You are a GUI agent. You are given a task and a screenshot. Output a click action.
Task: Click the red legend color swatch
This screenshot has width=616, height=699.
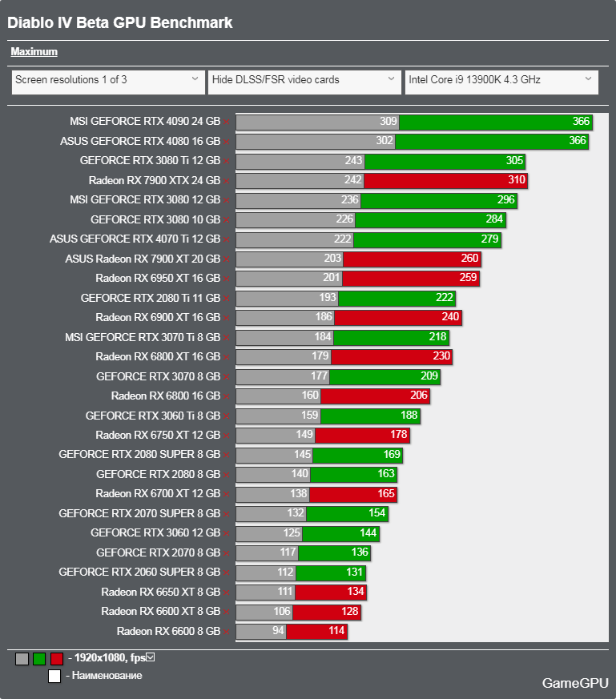[56, 659]
